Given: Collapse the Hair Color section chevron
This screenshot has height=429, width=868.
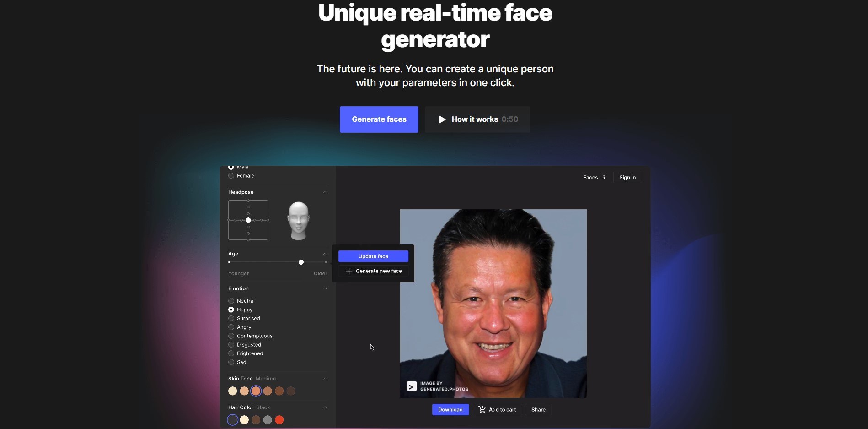Looking at the screenshot, I should coord(325,407).
